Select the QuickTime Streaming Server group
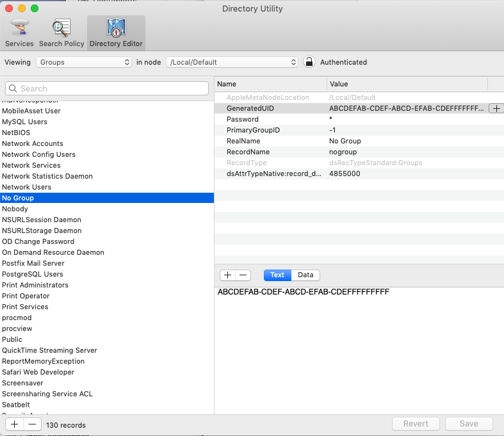504x436 pixels. point(107,351)
